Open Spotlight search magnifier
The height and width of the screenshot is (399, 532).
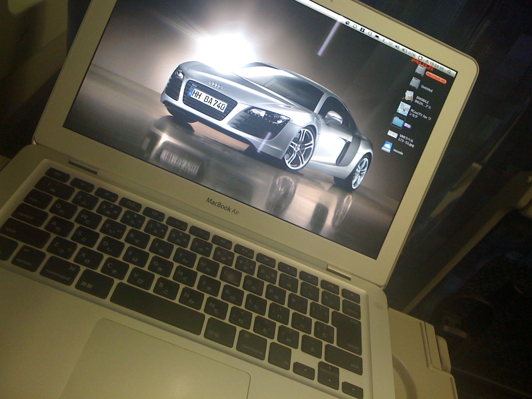coord(449,71)
